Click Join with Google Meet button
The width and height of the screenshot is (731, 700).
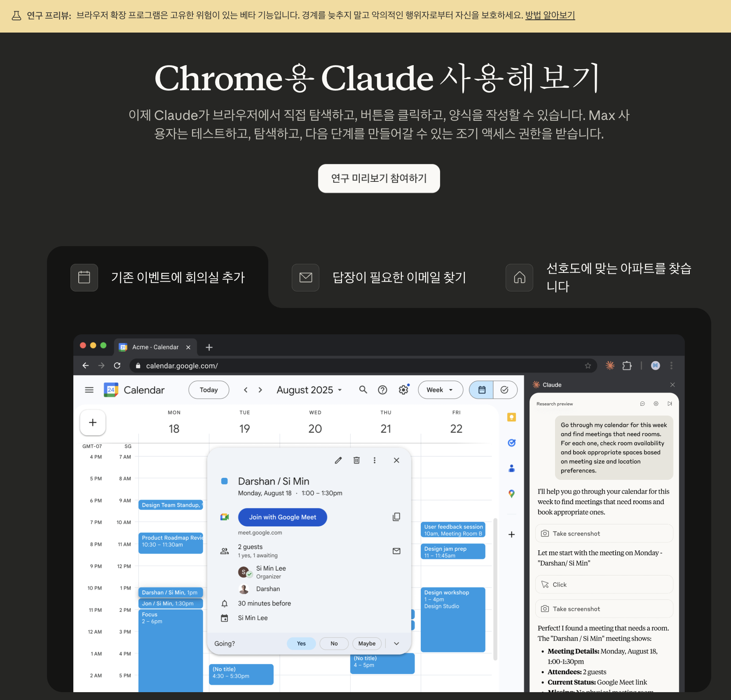tap(283, 517)
